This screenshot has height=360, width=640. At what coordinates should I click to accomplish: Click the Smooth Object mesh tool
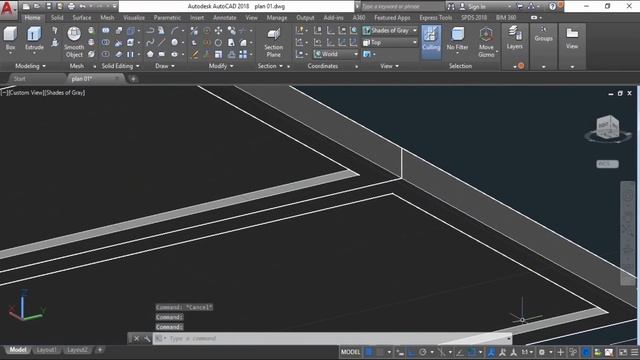click(x=74, y=42)
